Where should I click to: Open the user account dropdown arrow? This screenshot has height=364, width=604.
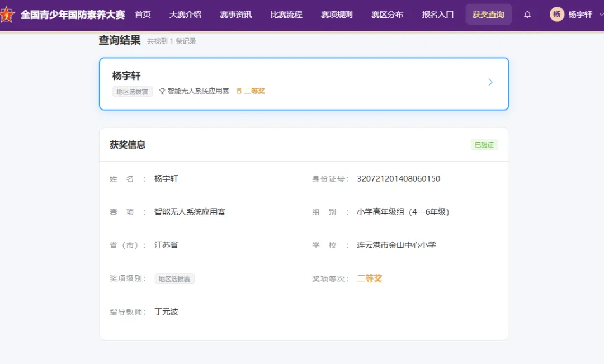pyautogui.click(x=601, y=15)
